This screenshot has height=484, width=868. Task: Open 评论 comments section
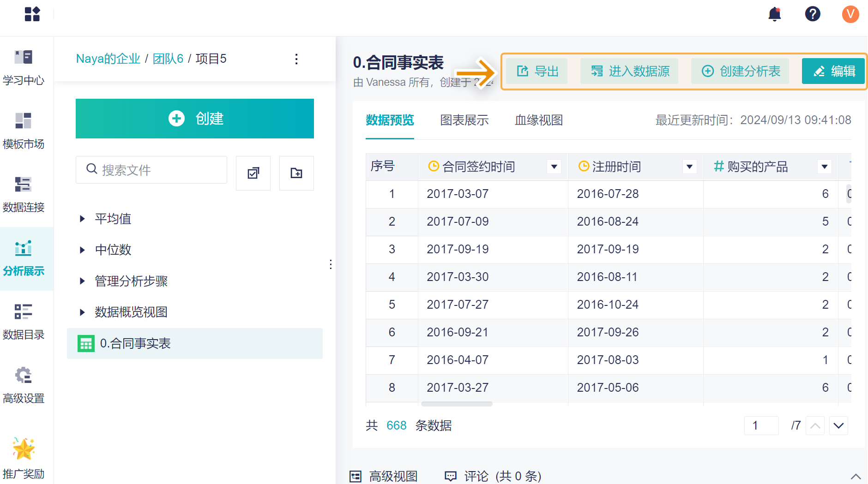(x=493, y=476)
